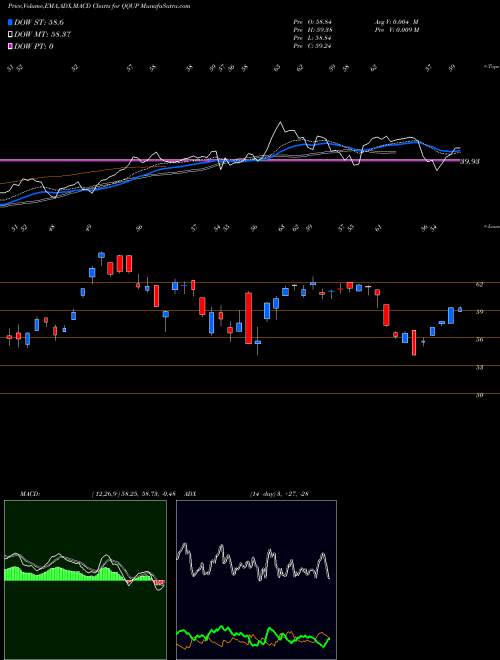The height and width of the screenshot is (660, 500).
Task: Click the chart title text for QQUP
Action: [x=99, y=6]
